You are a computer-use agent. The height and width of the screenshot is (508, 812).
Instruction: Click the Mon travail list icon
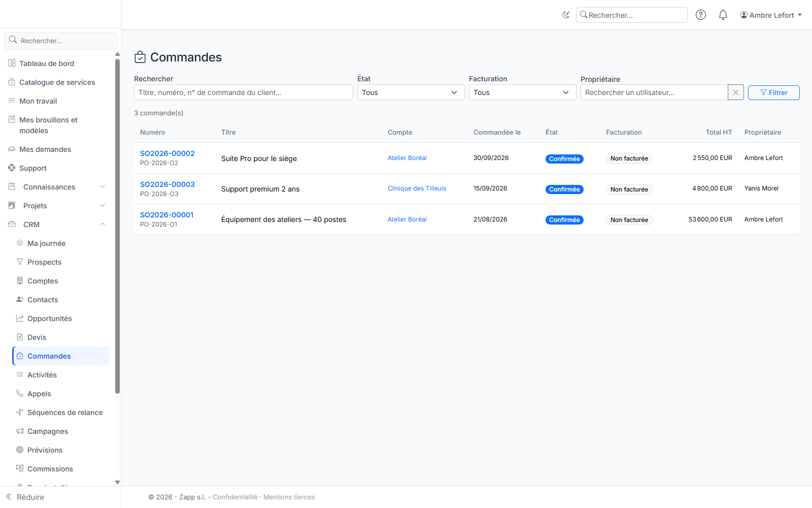12,101
